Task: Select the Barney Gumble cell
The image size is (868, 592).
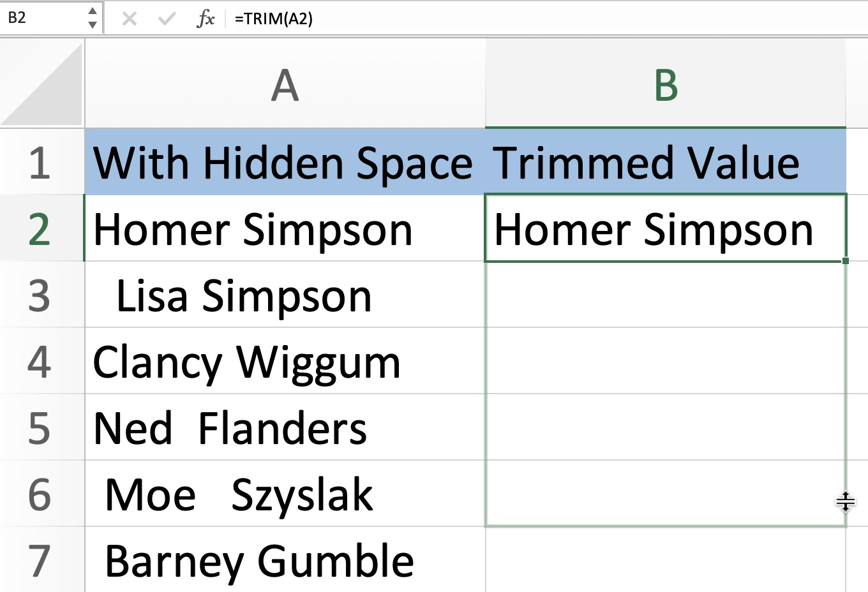Action: 285,559
